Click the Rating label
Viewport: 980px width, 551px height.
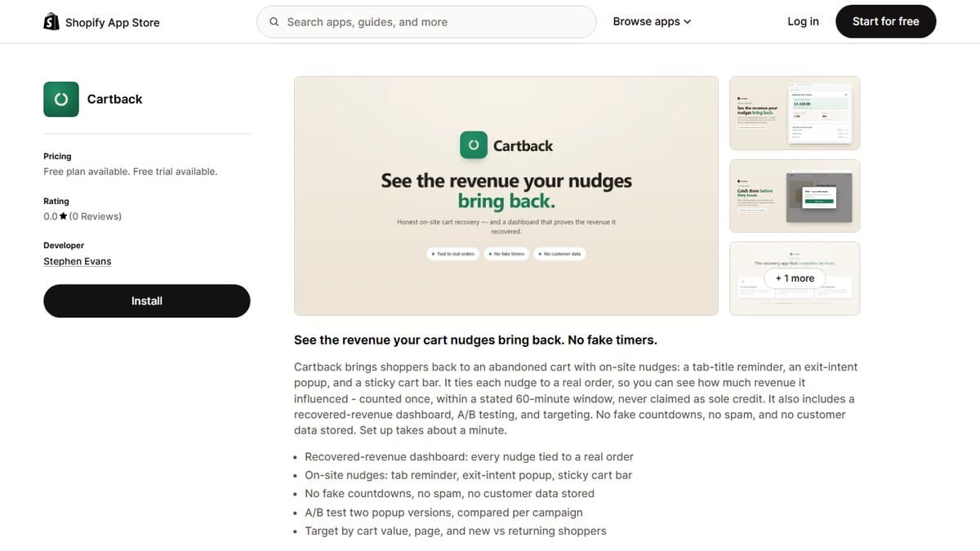click(x=56, y=201)
